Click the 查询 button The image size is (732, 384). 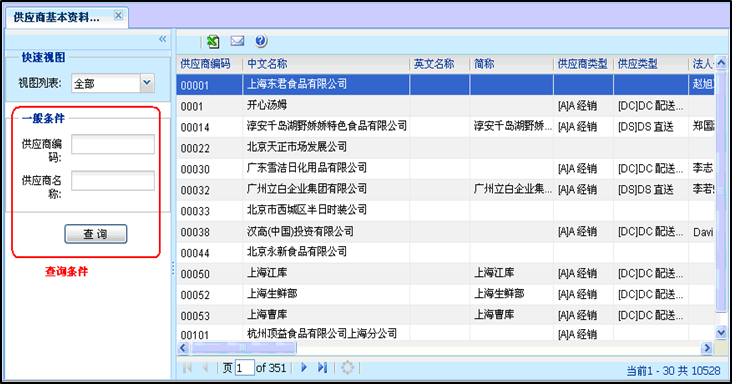point(96,234)
